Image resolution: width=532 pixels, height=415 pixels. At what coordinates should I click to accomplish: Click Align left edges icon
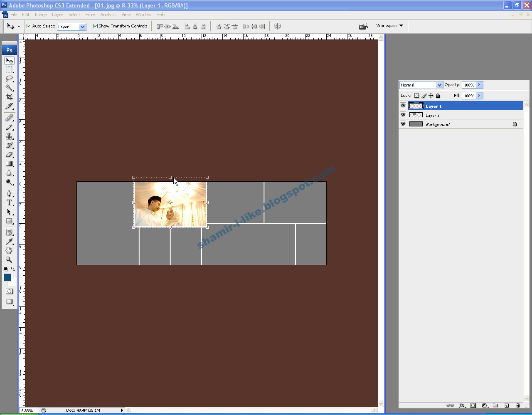pos(187,26)
